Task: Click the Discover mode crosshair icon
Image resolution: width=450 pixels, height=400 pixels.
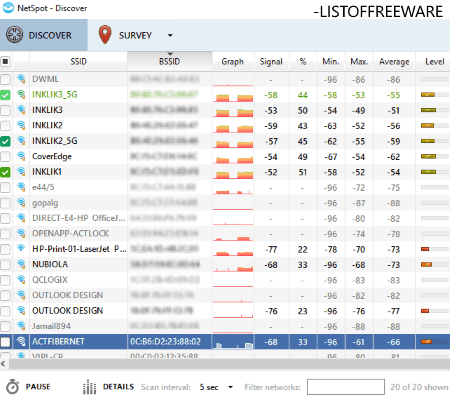Action: click(15, 35)
